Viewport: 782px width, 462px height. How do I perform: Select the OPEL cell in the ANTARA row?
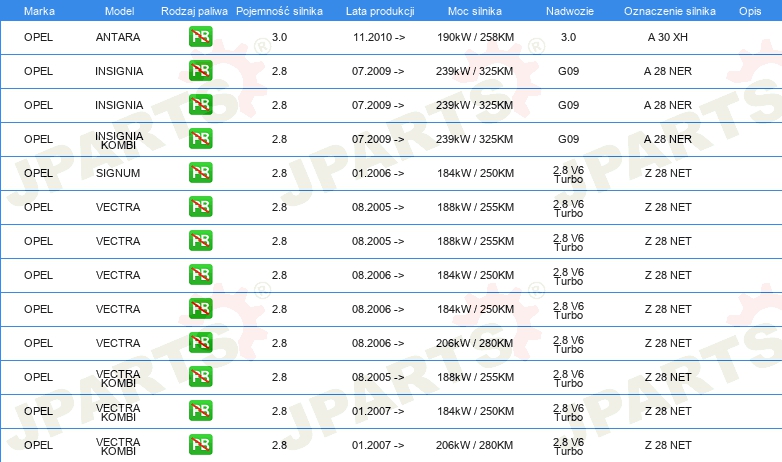coord(38,37)
